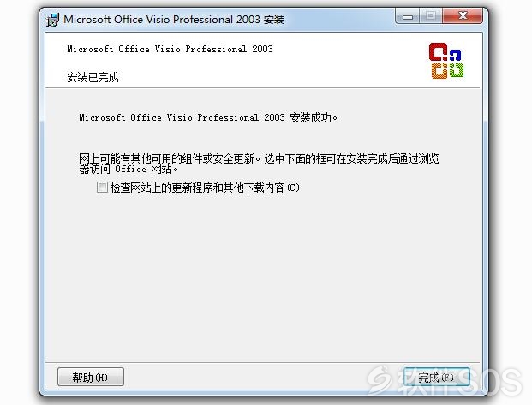Image resolution: width=532 pixels, height=405 pixels.
Task: Click the paragraph beginning 网上可能有其他可用的组件
Action: [259, 164]
